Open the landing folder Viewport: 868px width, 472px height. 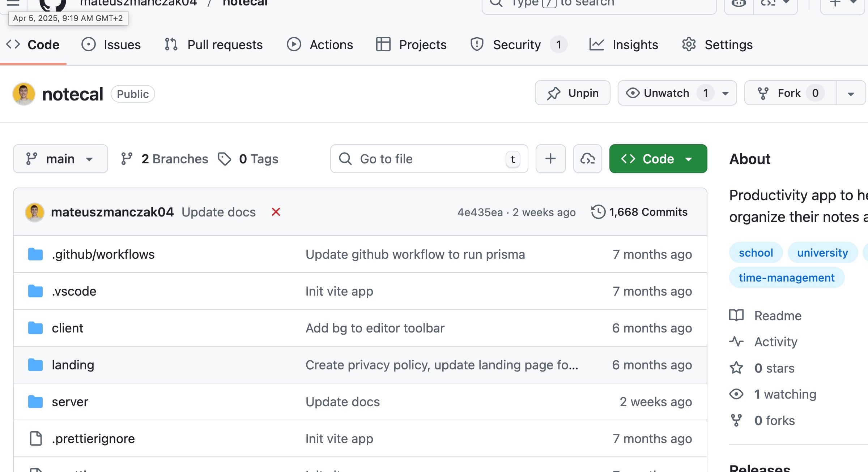73,365
